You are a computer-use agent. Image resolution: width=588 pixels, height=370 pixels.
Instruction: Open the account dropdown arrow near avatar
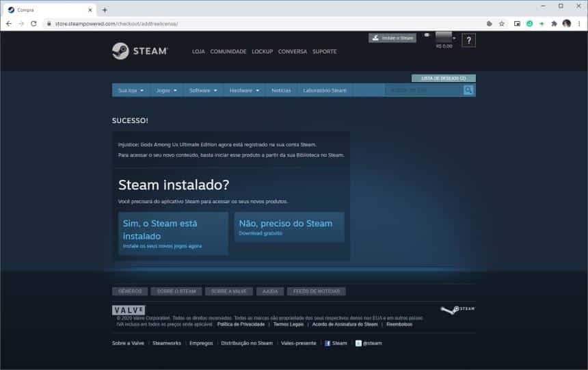pyautogui.click(x=454, y=38)
